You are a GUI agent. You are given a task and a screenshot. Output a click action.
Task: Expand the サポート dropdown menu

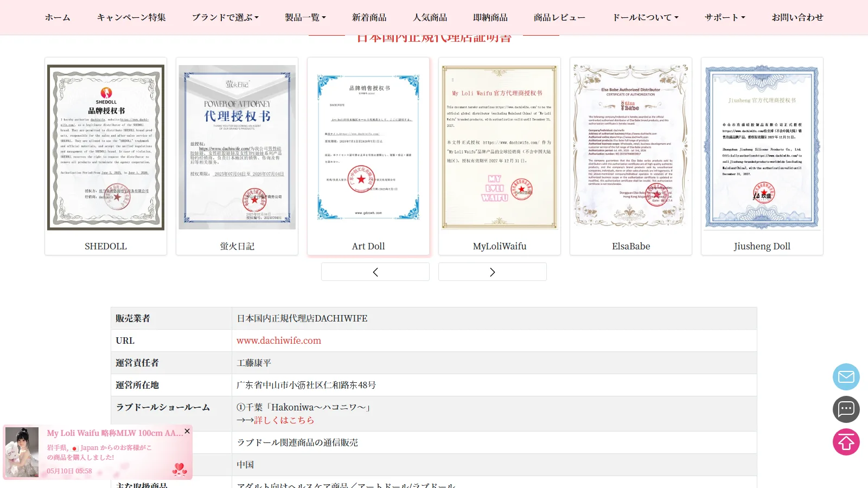[725, 17]
